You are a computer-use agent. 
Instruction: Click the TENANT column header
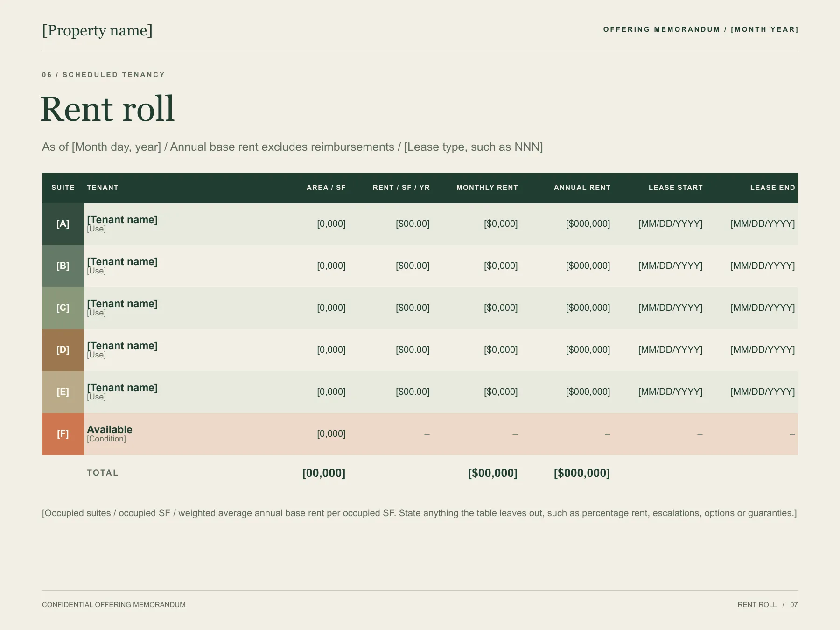tap(103, 188)
